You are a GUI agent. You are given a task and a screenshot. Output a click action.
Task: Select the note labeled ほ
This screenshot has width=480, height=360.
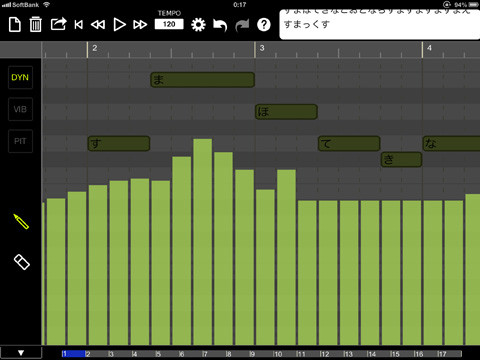click(286, 112)
